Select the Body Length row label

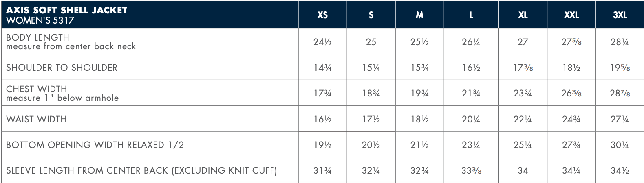click(37, 37)
